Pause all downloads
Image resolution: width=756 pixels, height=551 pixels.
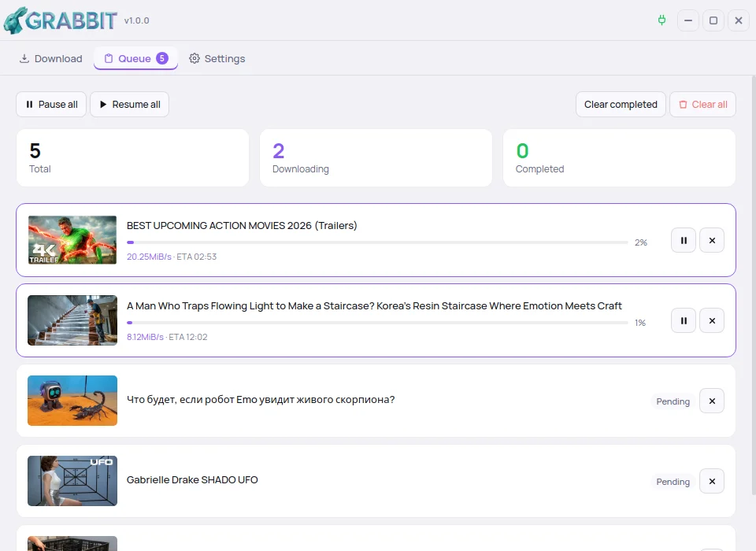coord(51,104)
